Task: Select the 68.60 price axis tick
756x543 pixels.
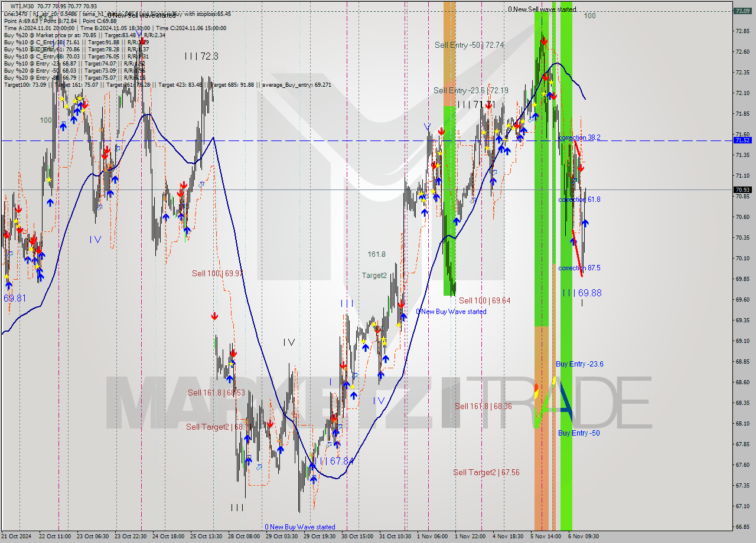Action: coord(743,382)
